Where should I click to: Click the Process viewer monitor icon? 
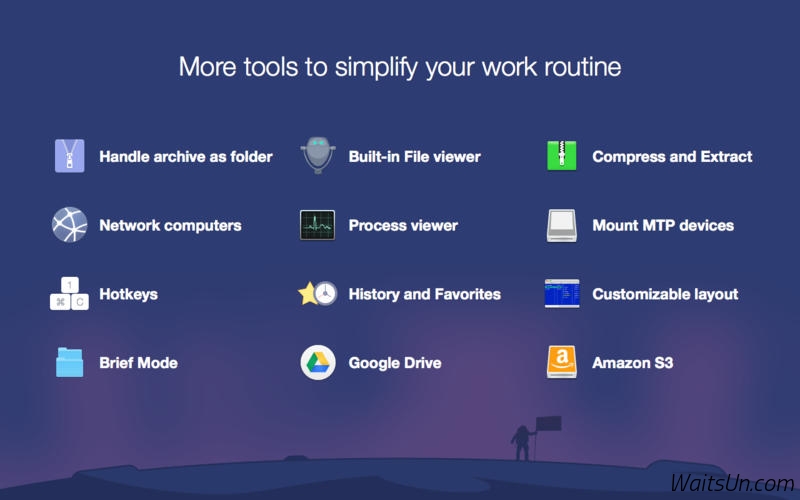[x=318, y=225]
